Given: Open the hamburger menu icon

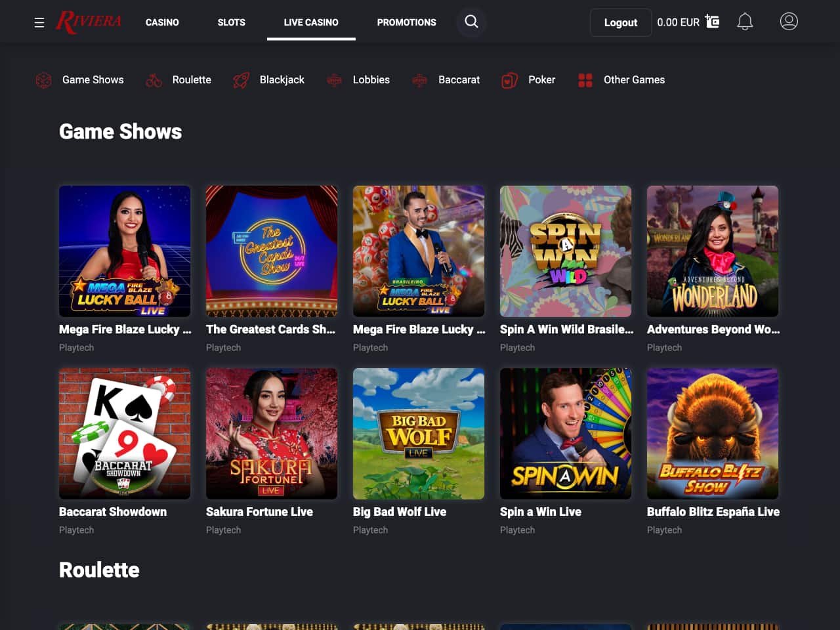Looking at the screenshot, I should coord(39,22).
